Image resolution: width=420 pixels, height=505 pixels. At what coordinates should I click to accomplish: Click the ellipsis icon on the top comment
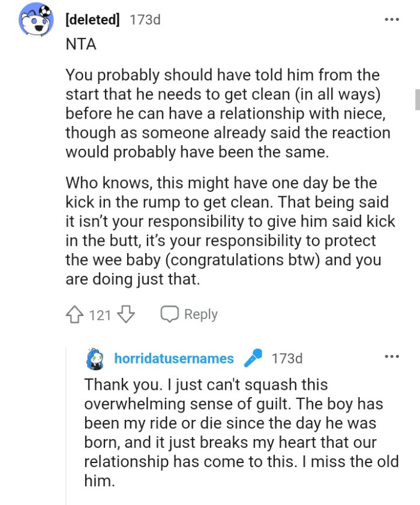391,20
